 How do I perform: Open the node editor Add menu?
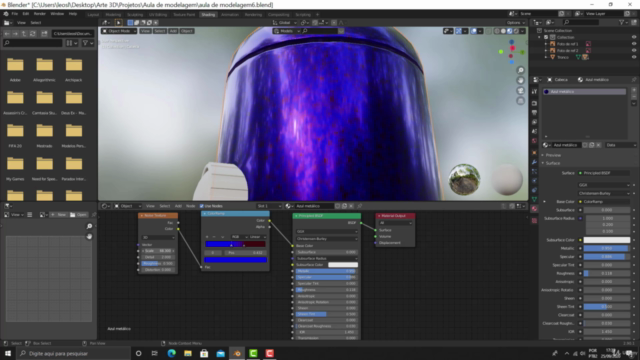point(178,206)
